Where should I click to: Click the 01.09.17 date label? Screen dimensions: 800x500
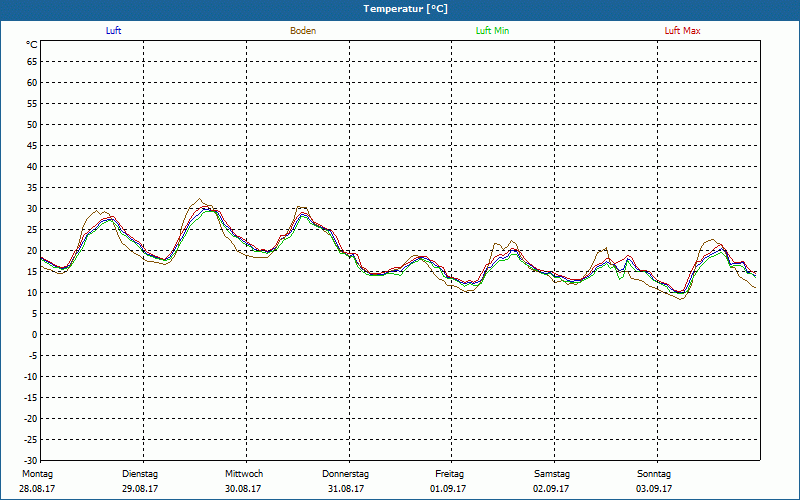[x=448, y=489]
